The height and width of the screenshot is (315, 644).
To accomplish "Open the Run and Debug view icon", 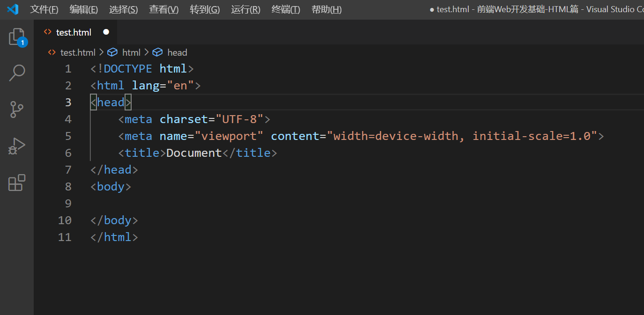I will tap(17, 146).
